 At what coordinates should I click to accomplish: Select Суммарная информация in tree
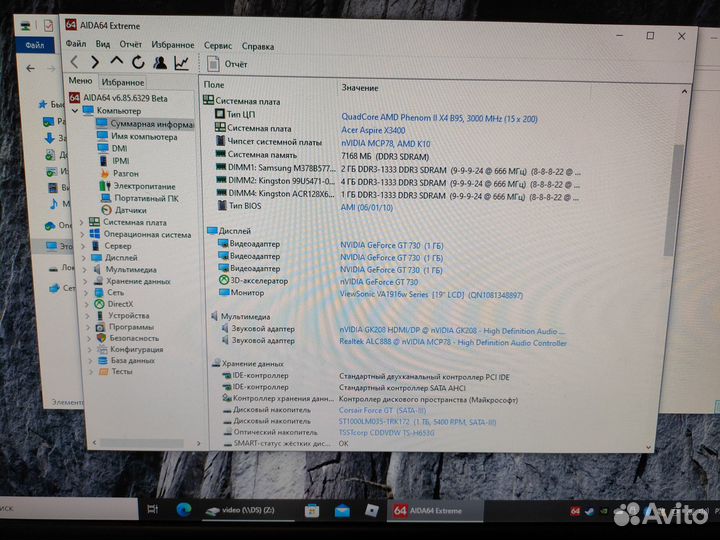coord(145,124)
